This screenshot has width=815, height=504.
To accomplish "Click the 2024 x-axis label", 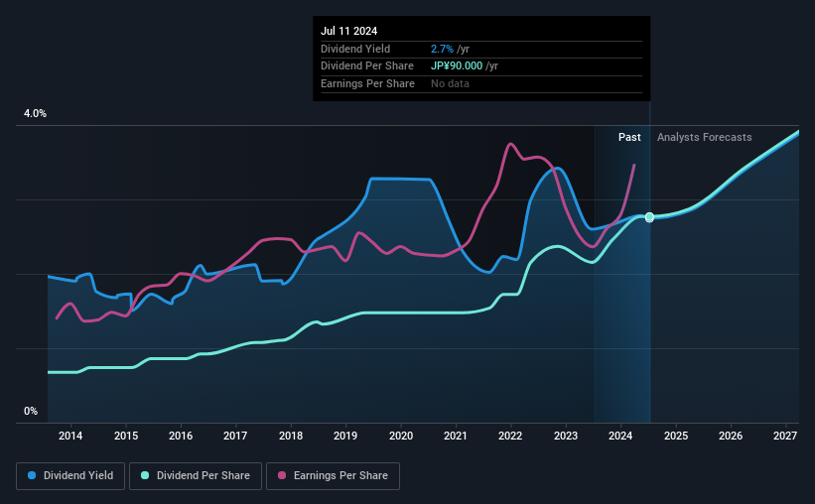I will click(x=620, y=436).
